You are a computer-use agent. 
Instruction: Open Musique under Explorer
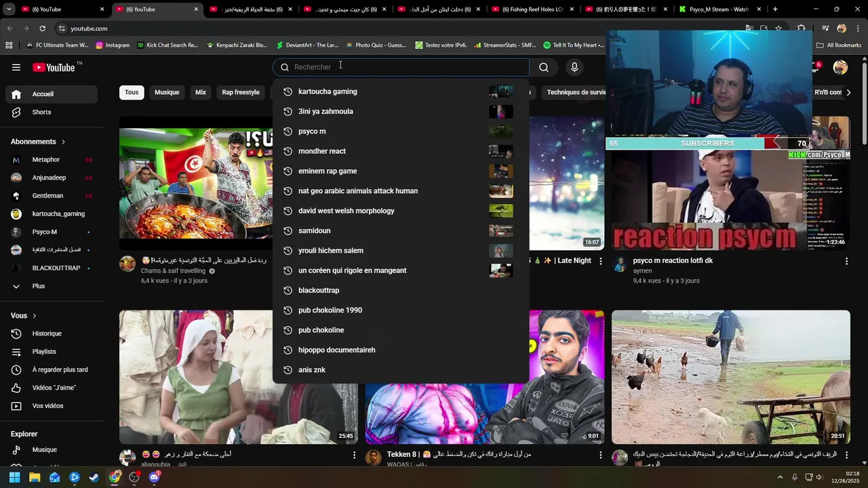pyautogui.click(x=52, y=450)
